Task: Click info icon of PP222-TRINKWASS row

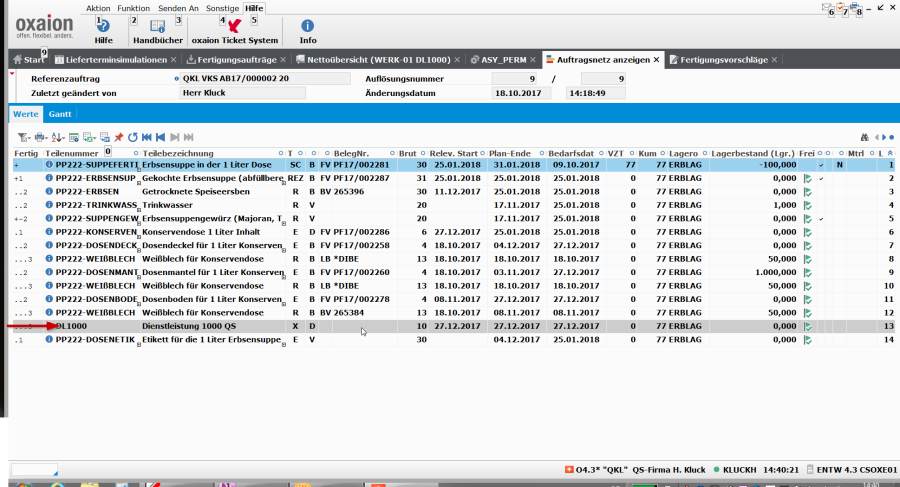Action: click(49, 205)
